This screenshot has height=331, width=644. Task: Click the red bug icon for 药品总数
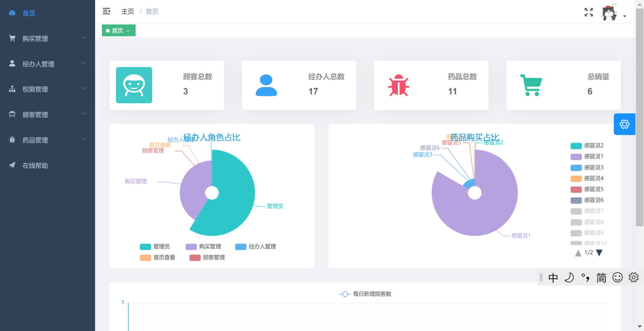[x=399, y=85]
